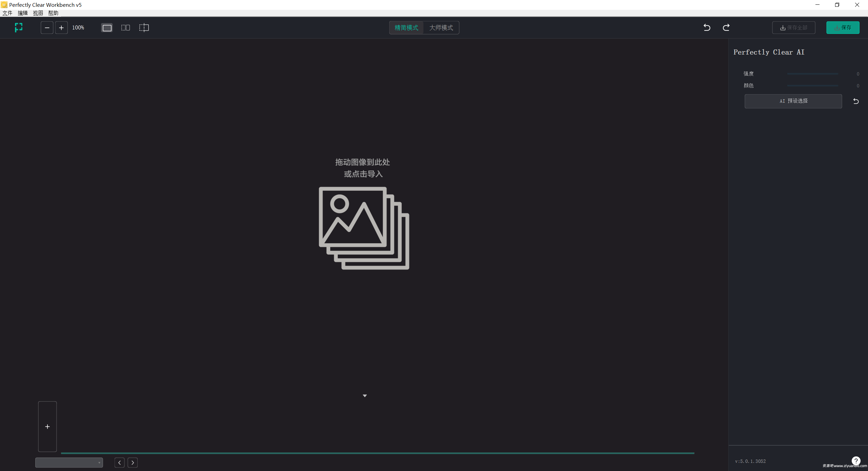Image resolution: width=868 pixels, height=471 pixels.
Task: Switch to side-by-side compare view
Action: tap(125, 28)
